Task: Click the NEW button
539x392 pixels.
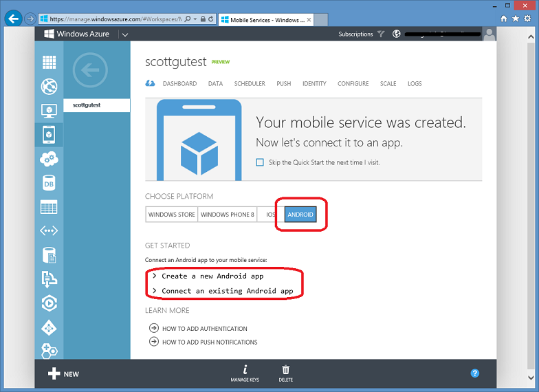Action: pos(63,374)
